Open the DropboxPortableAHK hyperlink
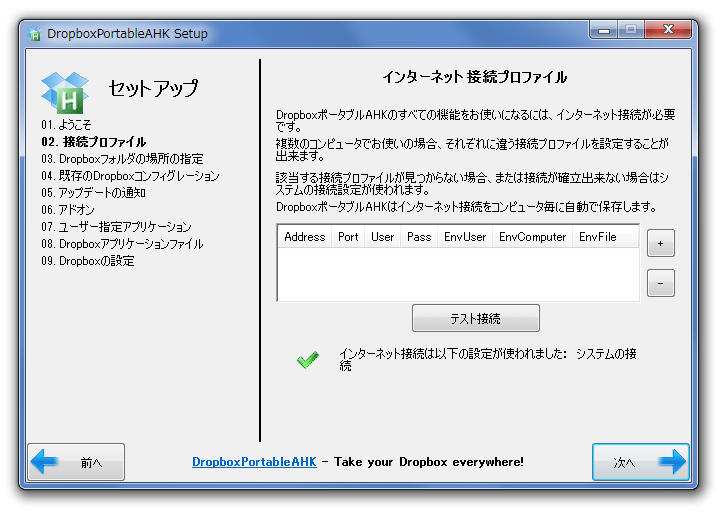Viewport: 721px width, 512px height. [254, 462]
